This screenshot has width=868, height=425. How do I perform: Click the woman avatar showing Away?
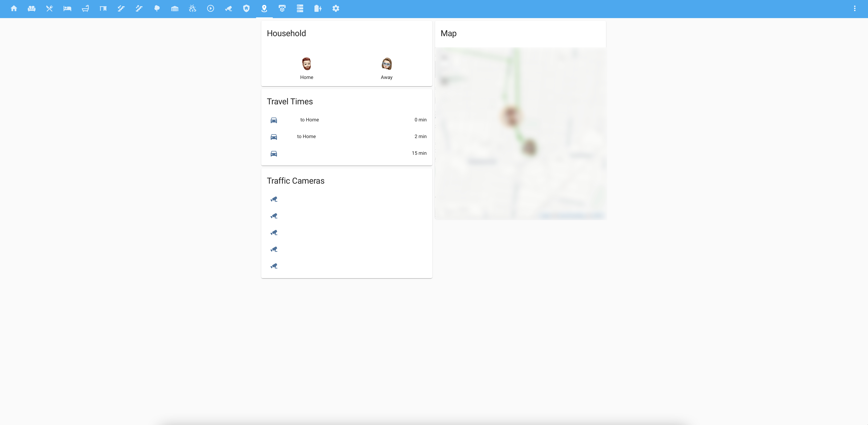coord(387,64)
